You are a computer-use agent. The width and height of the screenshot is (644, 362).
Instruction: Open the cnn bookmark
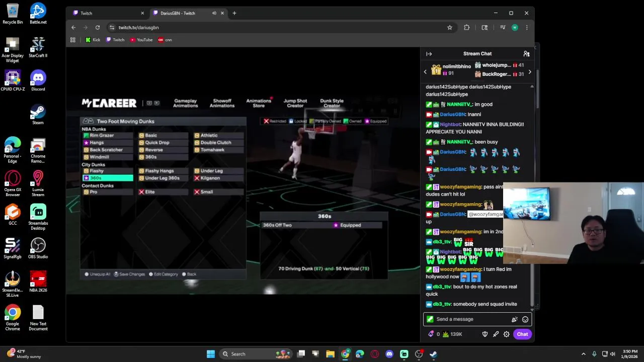(x=165, y=40)
